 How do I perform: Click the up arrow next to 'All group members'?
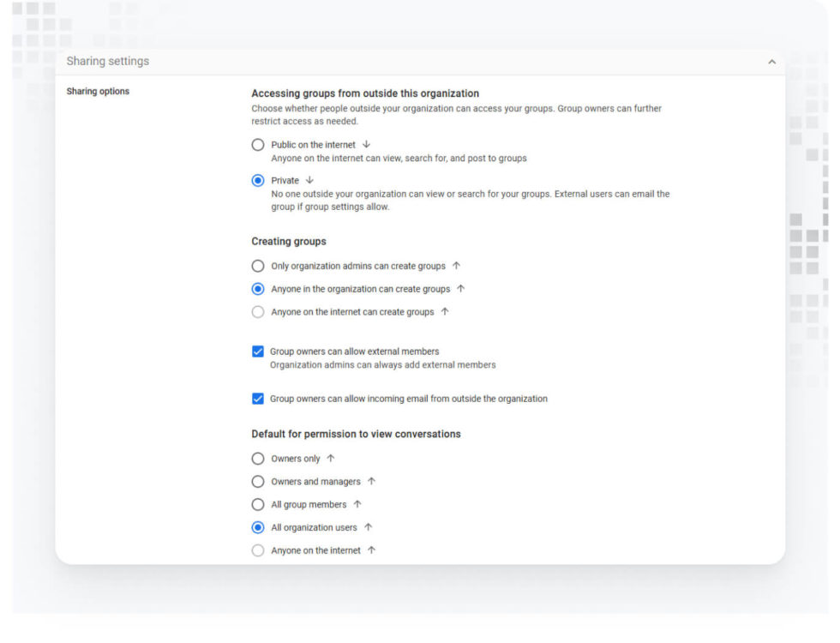pyautogui.click(x=358, y=504)
